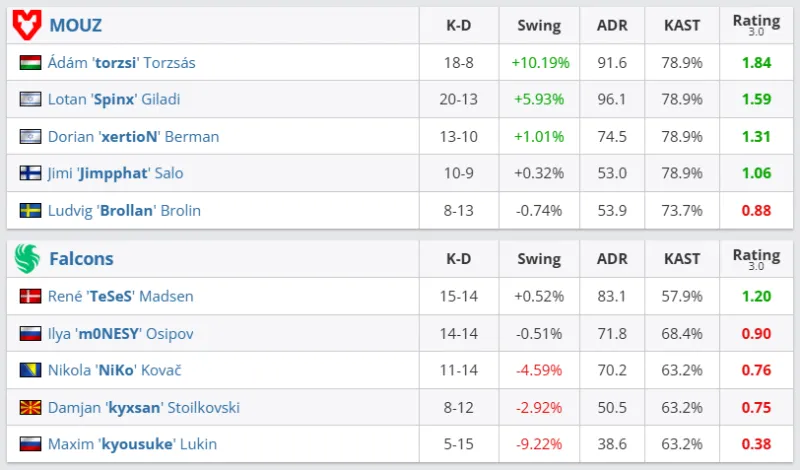800x470 pixels.
Task: Click the Danish flag beside TeSeS
Action: (30, 296)
